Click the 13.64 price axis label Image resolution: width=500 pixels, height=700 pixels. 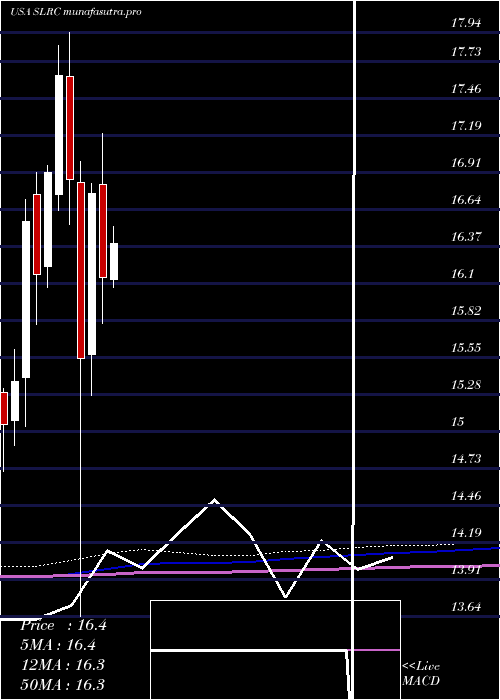[466, 607]
